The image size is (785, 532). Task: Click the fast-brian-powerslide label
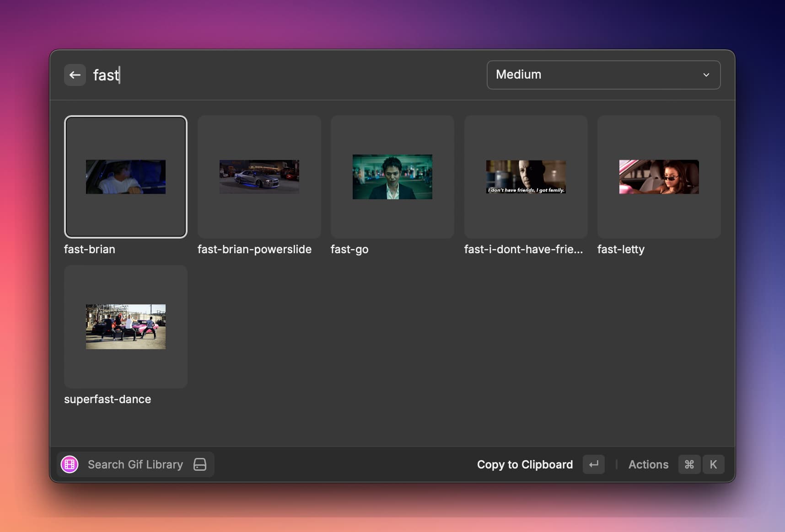[254, 249]
